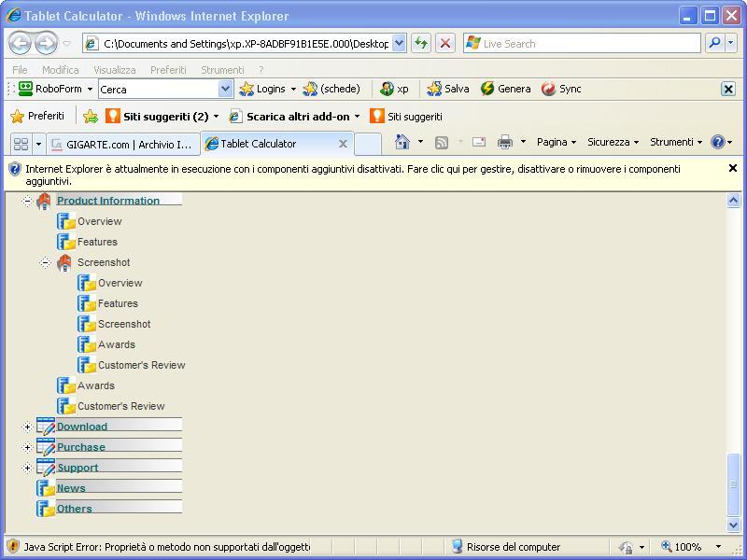Collapse the Screenshot subtree node
Viewport: 747px width, 560px height.
(45, 262)
